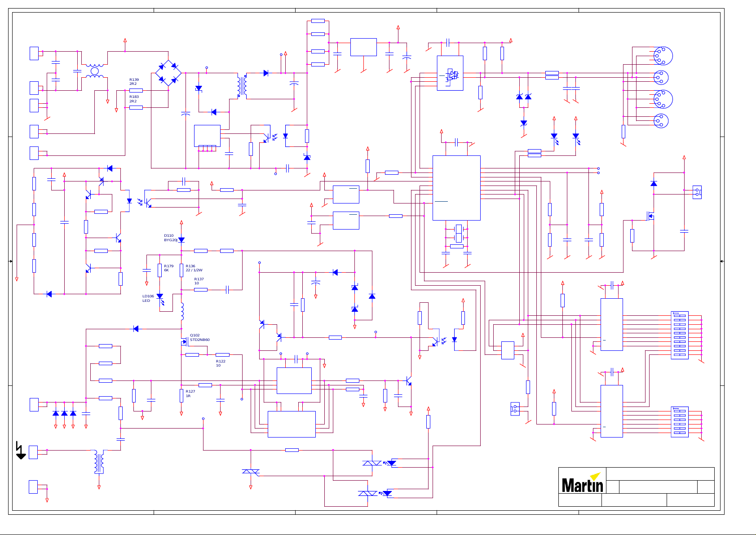Click the switching transformer beside the bridge rectifier
The image size is (756, 535).
point(242,86)
